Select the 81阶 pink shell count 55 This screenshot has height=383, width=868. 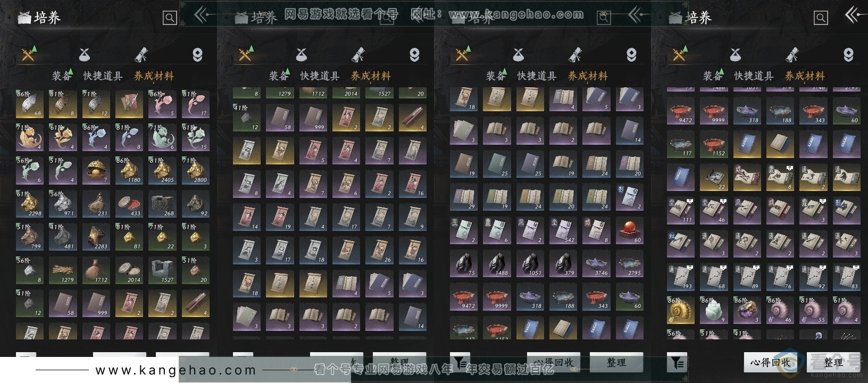coord(814,310)
